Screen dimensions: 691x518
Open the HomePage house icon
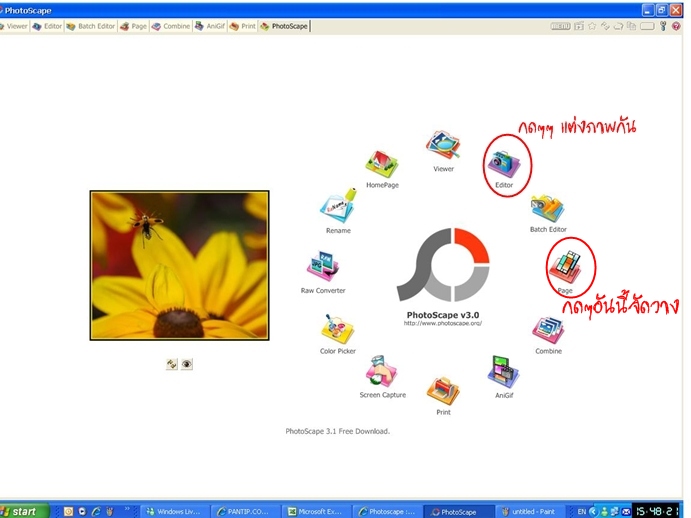coord(382,164)
